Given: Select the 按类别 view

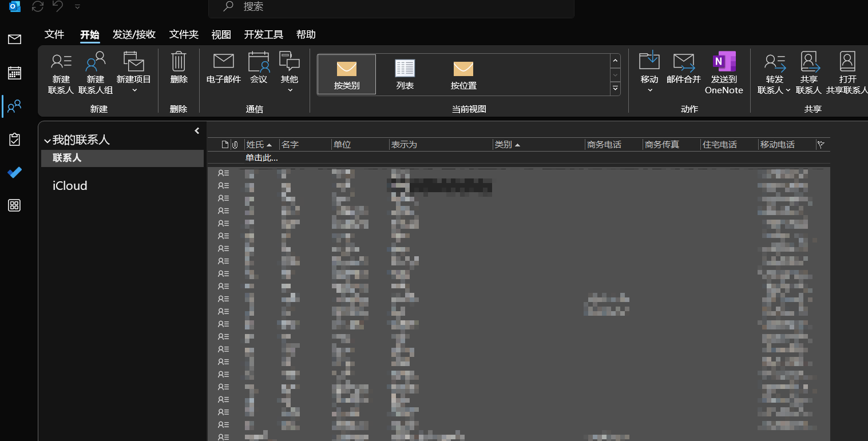Looking at the screenshot, I should (347, 74).
